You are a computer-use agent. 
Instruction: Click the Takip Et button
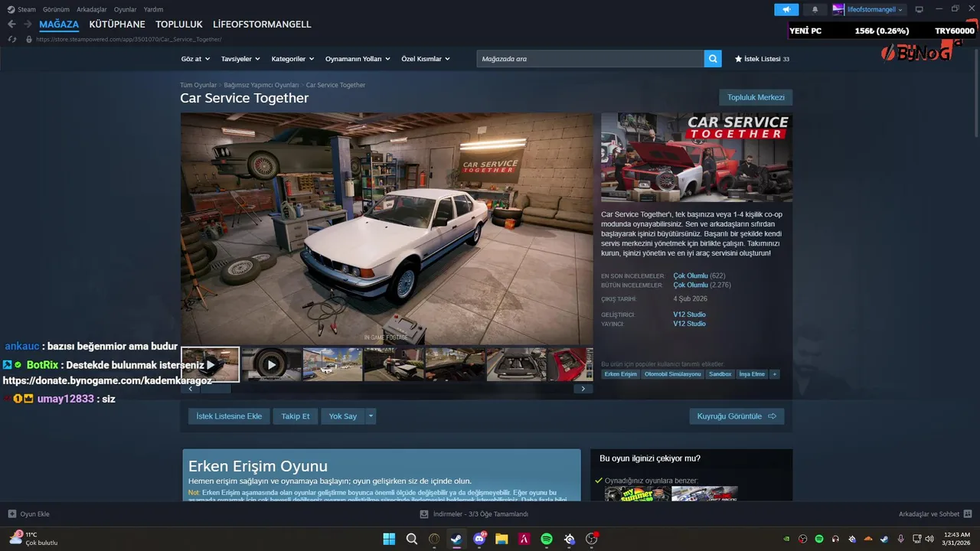pos(296,416)
